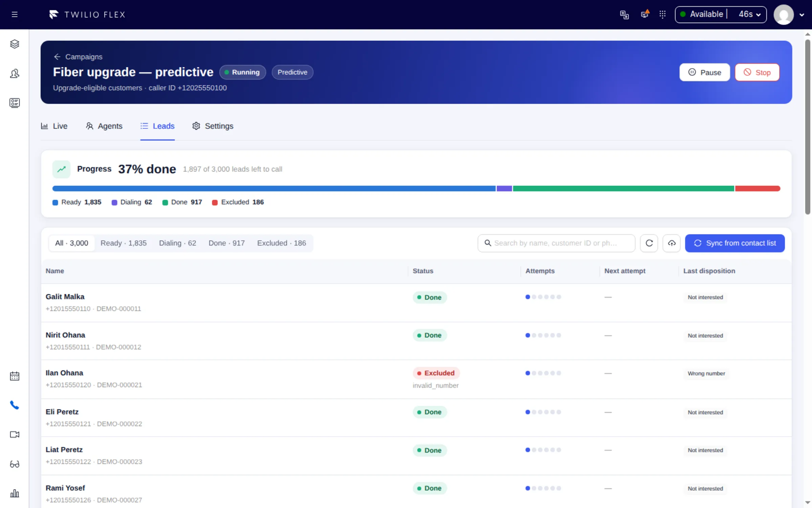Stop the campaign

click(757, 72)
